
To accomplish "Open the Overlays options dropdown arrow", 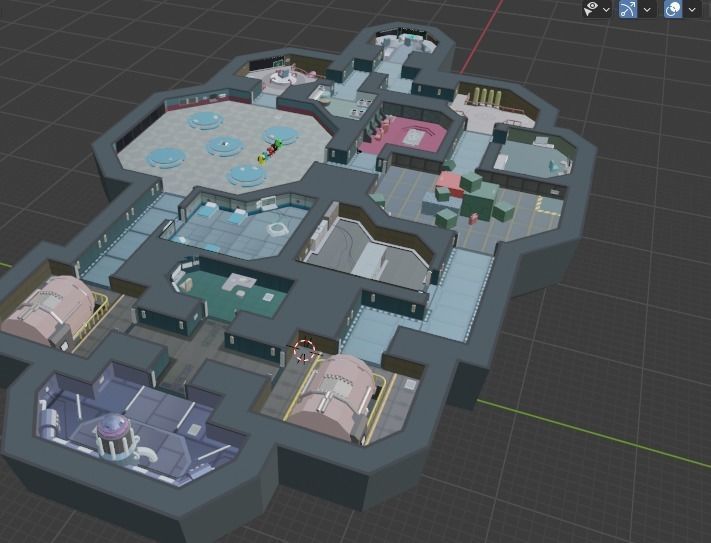I will point(692,10).
